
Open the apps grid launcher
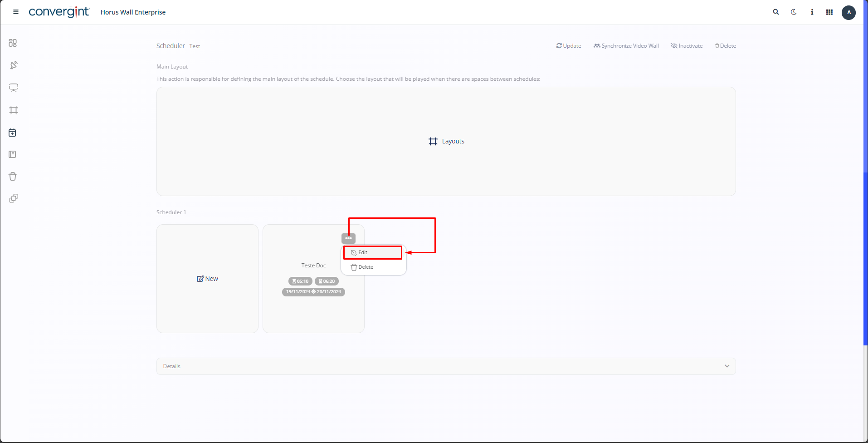(829, 12)
